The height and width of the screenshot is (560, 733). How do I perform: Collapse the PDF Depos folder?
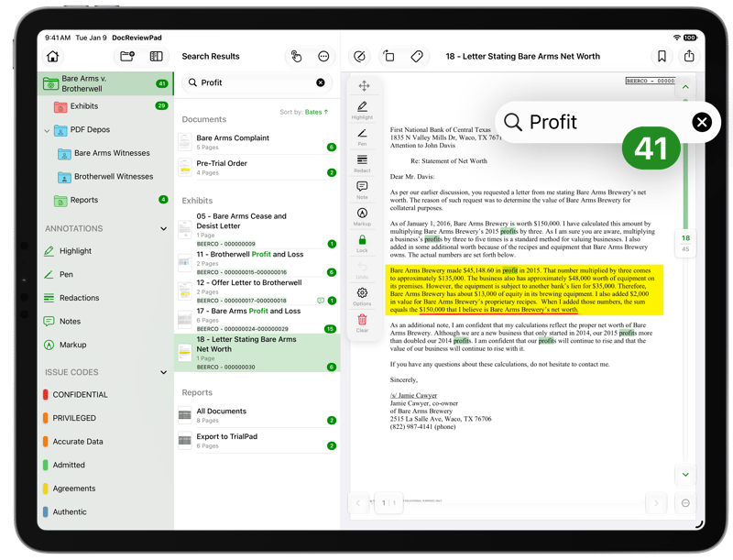click(47, 130)
